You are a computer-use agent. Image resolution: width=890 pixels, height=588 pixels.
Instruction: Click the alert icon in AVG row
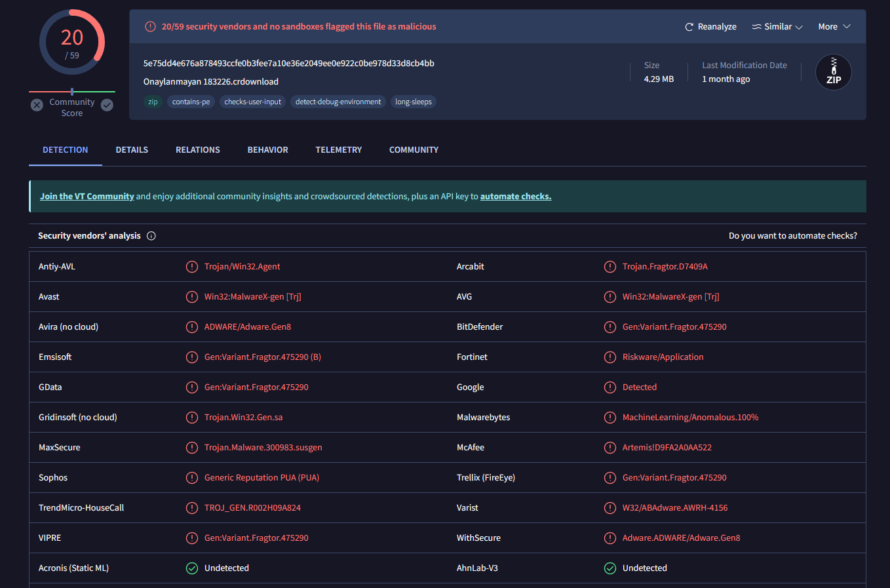[610, 297]
